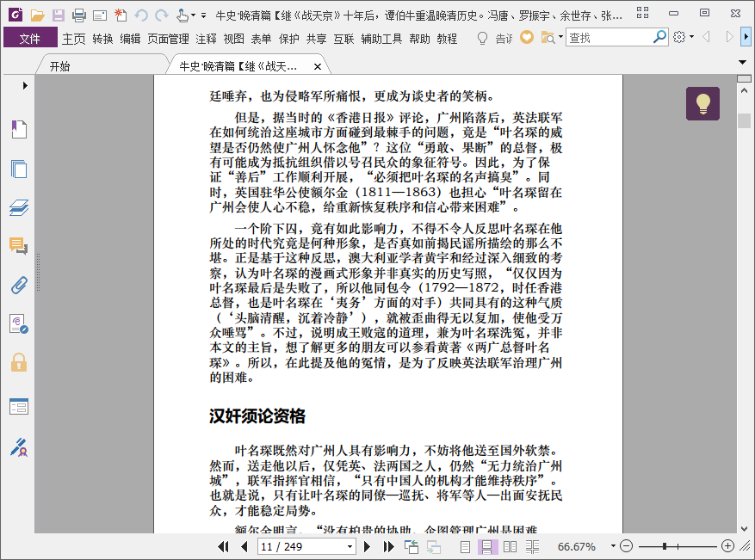Viewport: 755px width, 560px height.
Task: Open the page number dropdown arrow
Action: pyautogui.click(x=350, y=546)
